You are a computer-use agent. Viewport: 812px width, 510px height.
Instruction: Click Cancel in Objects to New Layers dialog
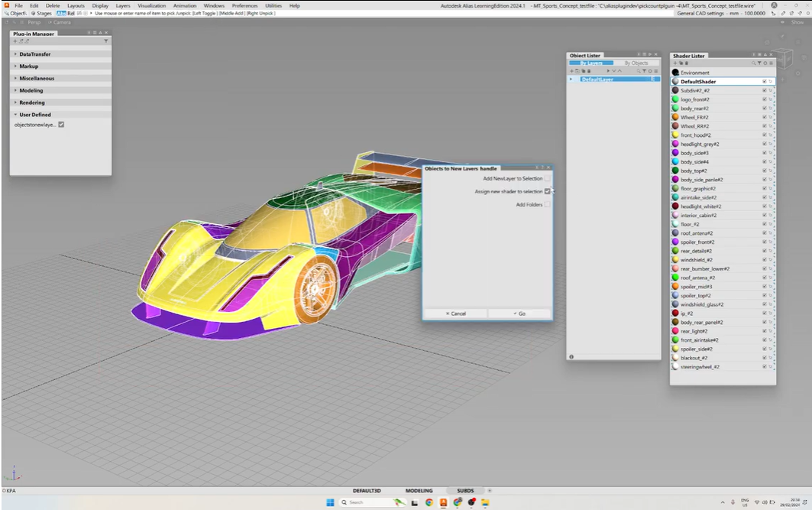tap(456, 313)
